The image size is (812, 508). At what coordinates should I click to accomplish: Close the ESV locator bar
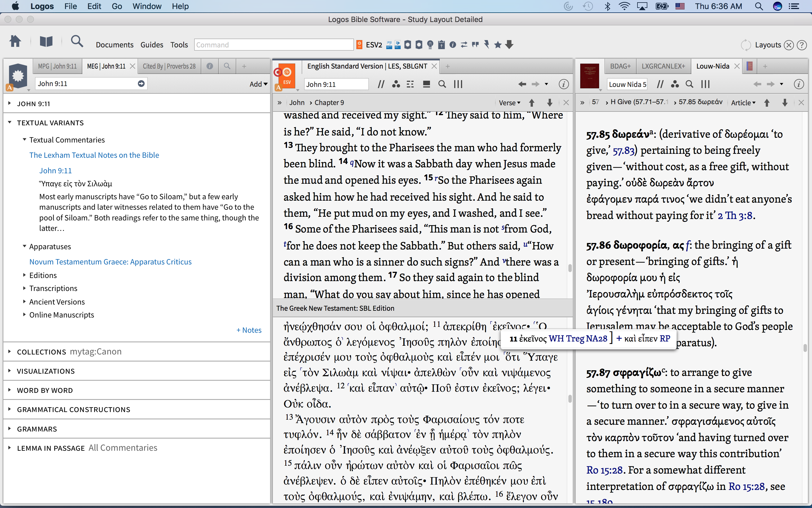tap(566, 103)
